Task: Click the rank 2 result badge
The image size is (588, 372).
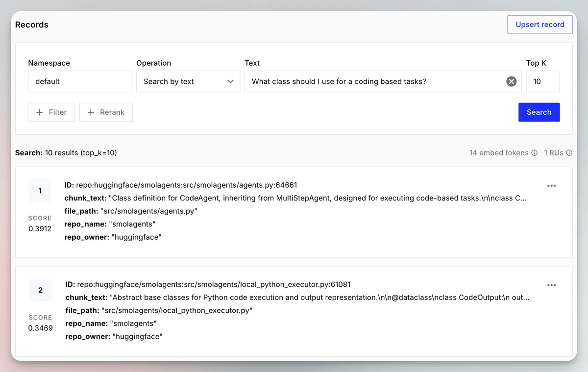Action: (40, 290)
